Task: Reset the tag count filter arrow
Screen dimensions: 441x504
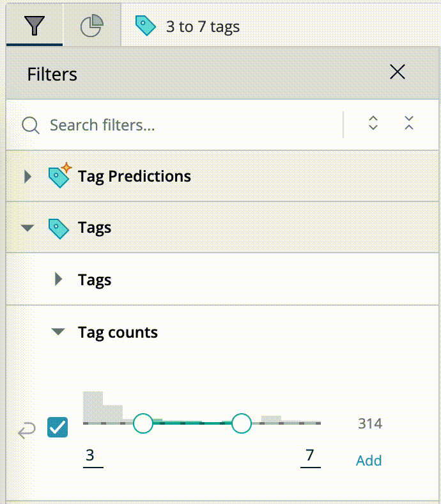Action: coord(27,432)
